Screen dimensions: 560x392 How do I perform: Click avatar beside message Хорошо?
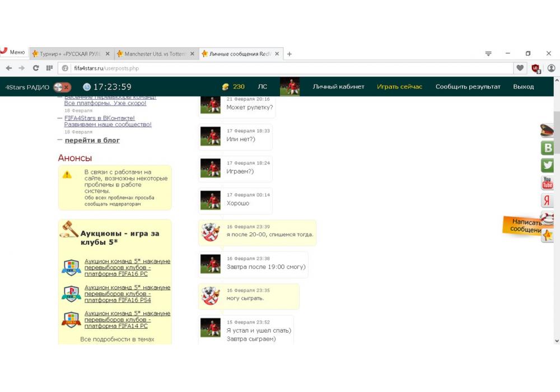pyautogui.click(x=211, y=200)
